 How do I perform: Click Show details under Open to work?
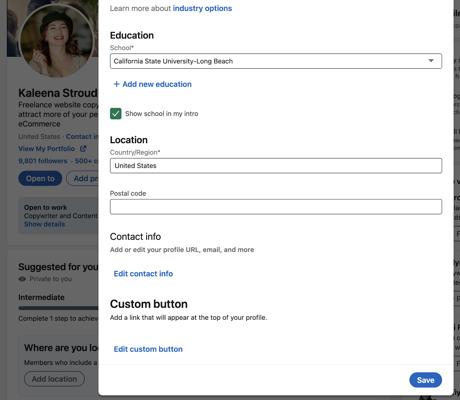(44, 224)
